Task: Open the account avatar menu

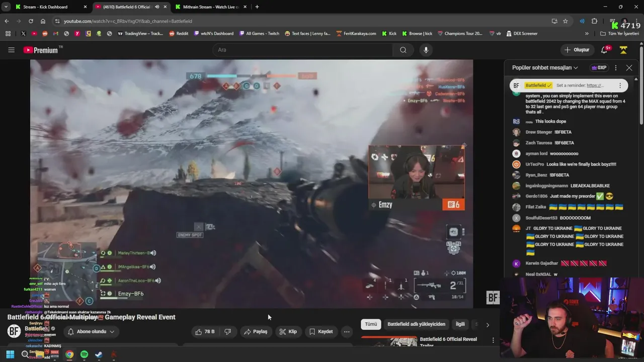Action: tap(623, 50)
